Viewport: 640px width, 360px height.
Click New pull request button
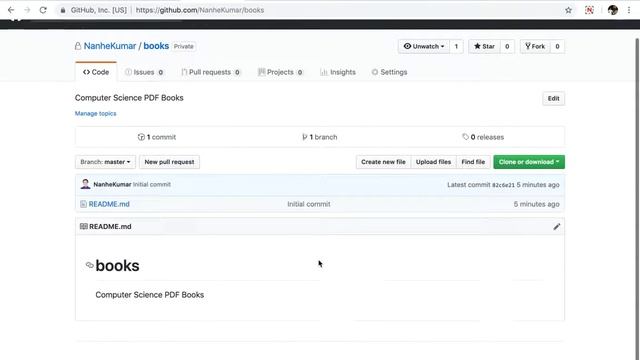169,162
